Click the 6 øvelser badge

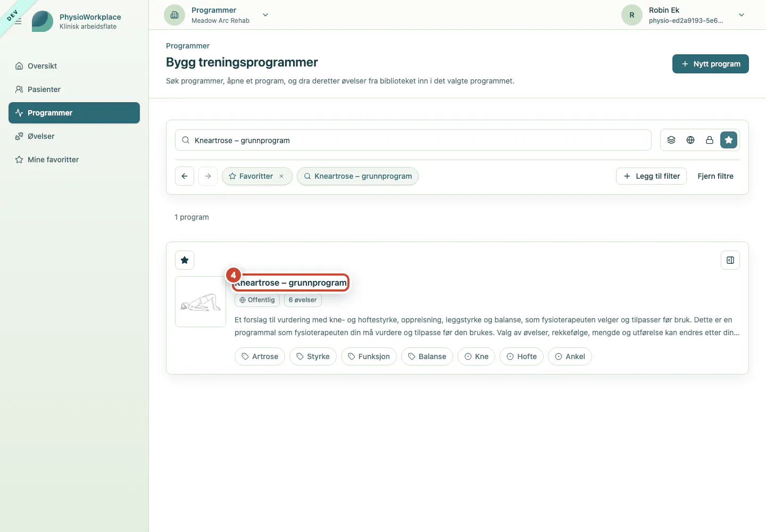(x=303, y=300)
